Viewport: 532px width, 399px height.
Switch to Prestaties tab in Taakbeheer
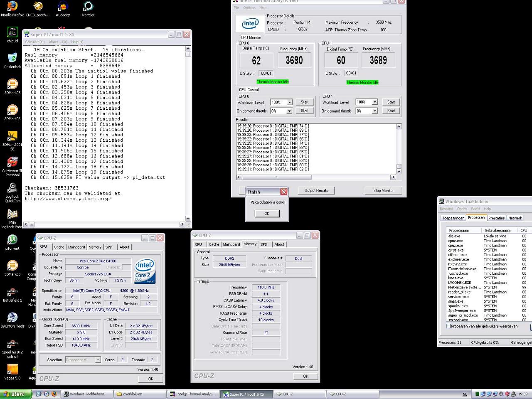(496, 218)
